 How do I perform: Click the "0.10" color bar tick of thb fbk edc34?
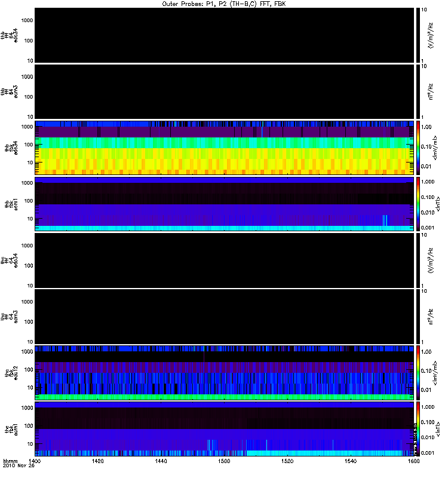(426, 146)
